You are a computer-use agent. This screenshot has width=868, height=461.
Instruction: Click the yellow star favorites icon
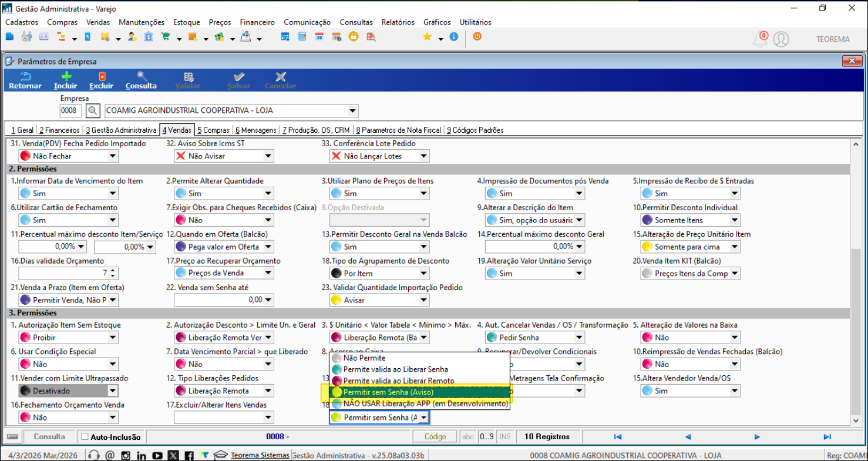(x=427, y=37)
